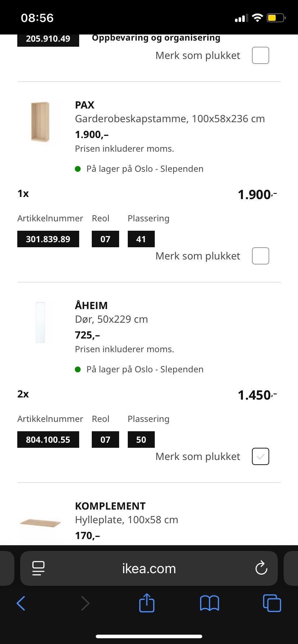Tap the Safari back arrow
This screenshot has width=298, height=644.
click(21, 603)
